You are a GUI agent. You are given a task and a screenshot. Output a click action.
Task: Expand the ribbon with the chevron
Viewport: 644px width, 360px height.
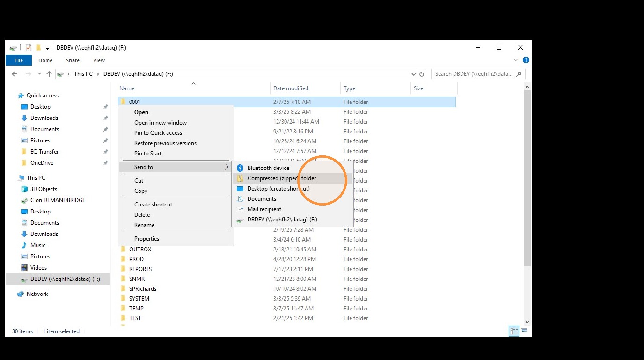[516, 60]
